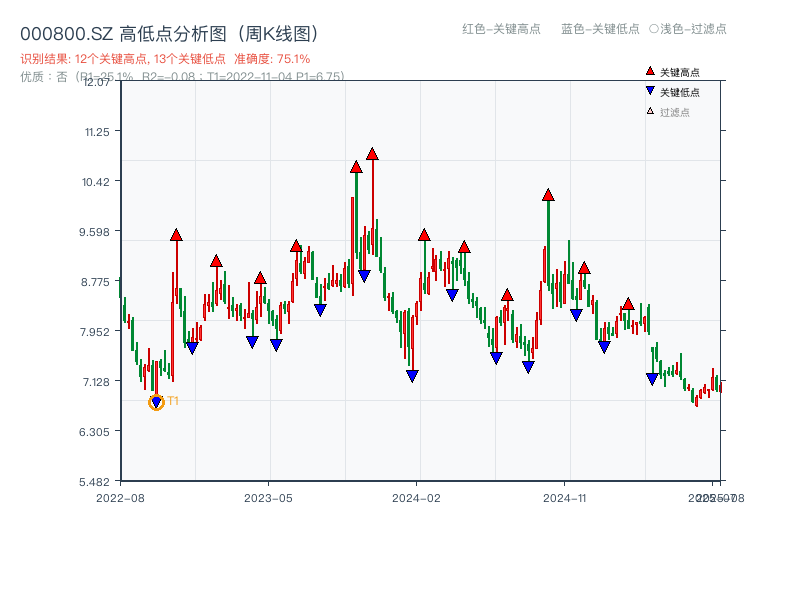Click the 6.305 y-axis label
This screenshot has height=600, width=800.
coord(94,432)
